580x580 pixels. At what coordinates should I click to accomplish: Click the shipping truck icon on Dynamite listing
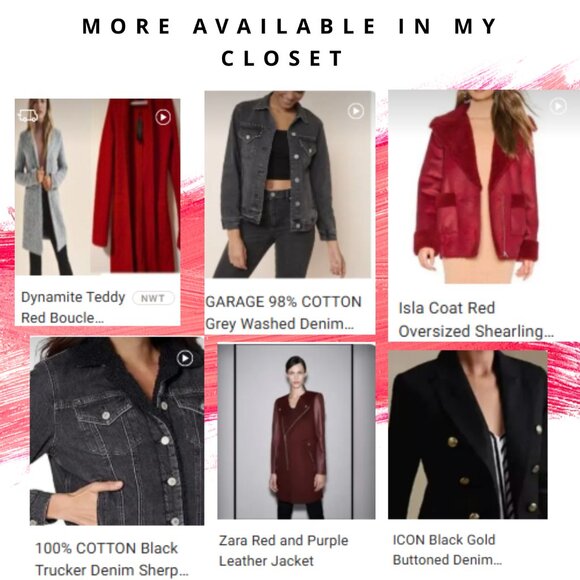click(x=28, y=116)
